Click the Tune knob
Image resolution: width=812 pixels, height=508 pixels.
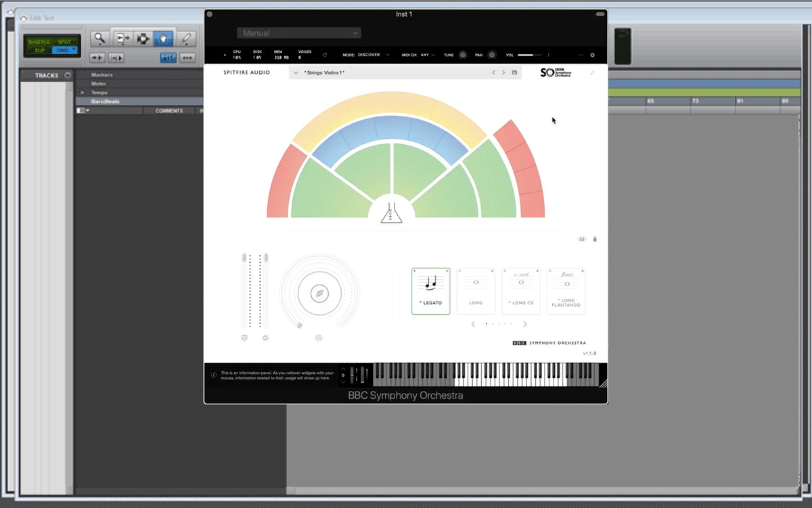(x=463, y=55)
